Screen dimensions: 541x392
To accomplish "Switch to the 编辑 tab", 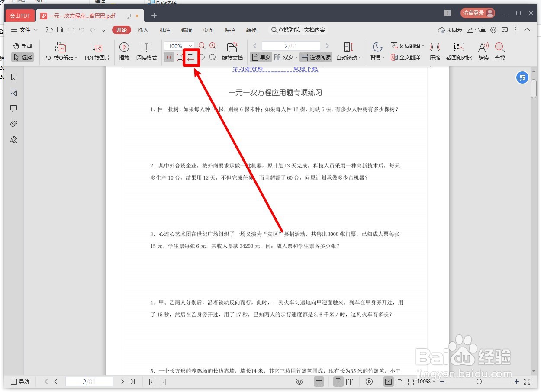I will [187, 30].
